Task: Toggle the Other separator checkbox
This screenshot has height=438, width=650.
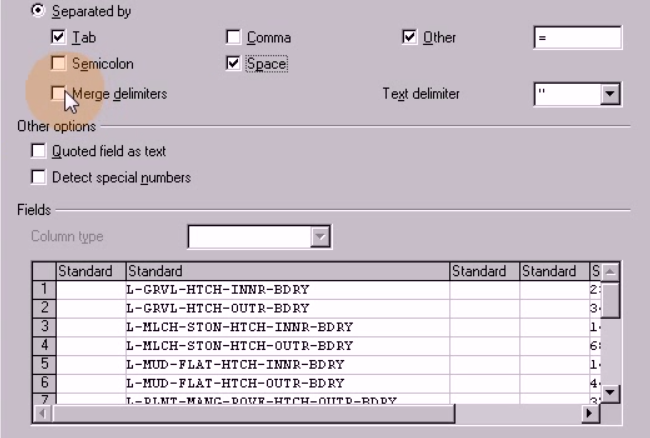Action: 409,37
